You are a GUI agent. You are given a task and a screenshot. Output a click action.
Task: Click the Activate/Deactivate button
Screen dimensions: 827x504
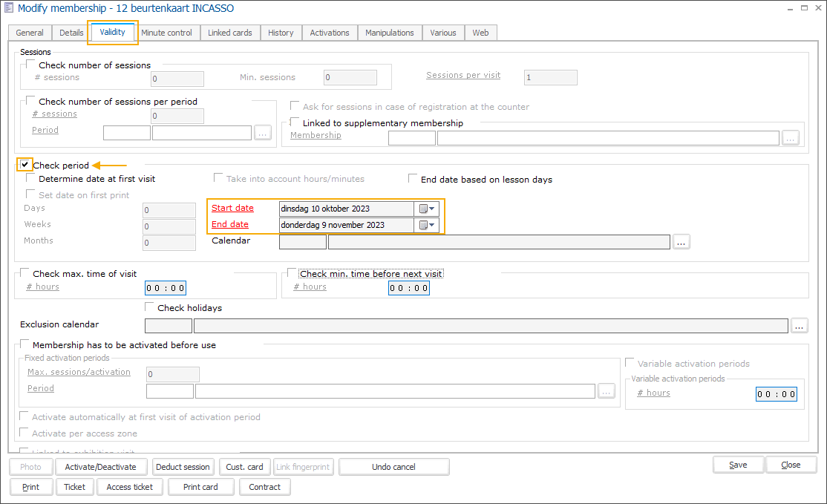101,467
